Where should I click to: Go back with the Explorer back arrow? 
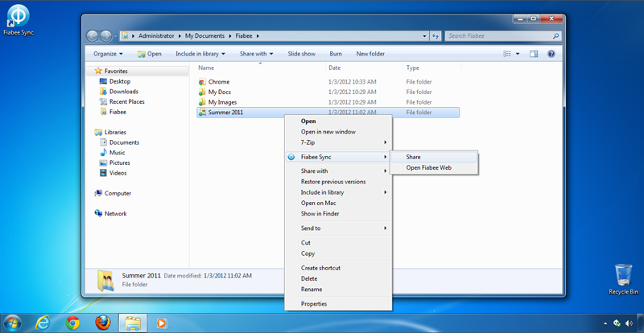(x=93, y=36)
